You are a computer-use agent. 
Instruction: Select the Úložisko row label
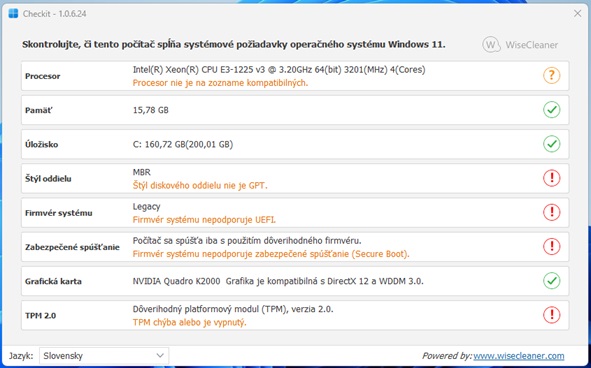(x=41, y=144)
